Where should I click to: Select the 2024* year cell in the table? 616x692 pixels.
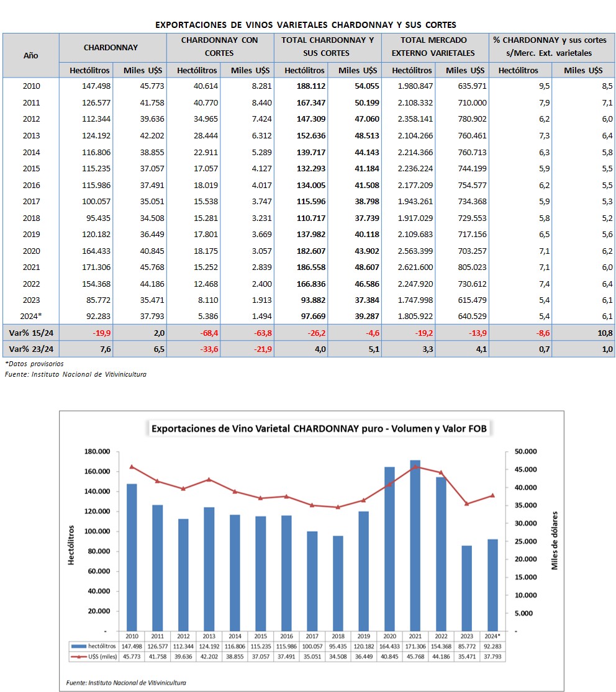click(30, 315)
